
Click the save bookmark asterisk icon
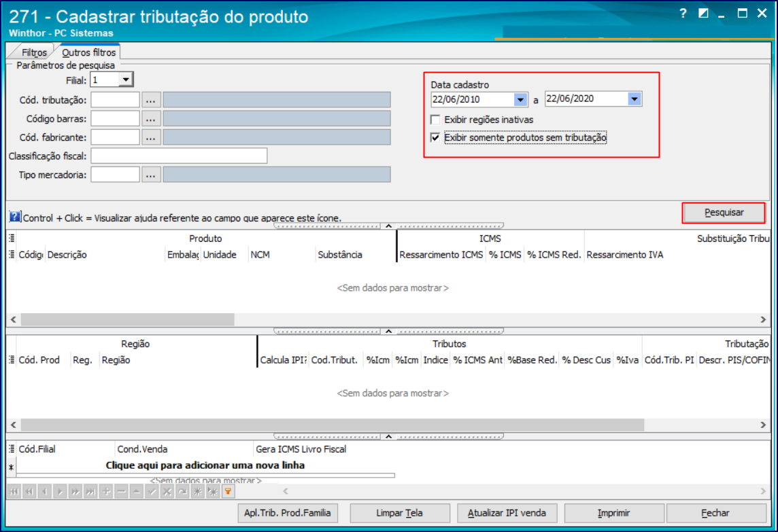[x=198, y=492]
